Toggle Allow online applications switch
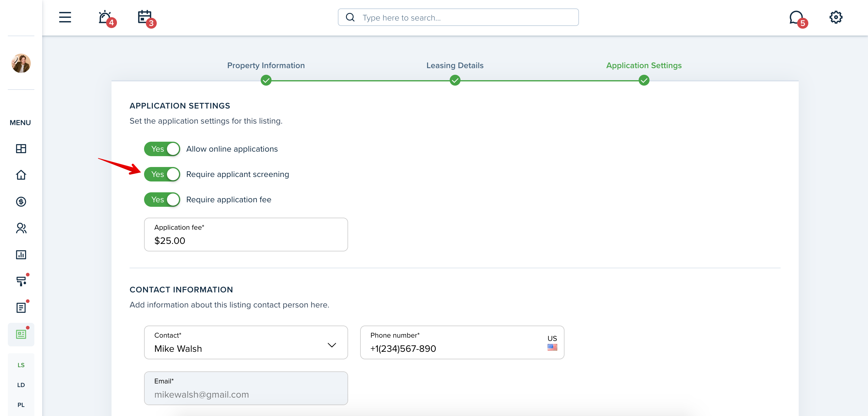Image resolution: width=868 pixels, height=416 pixels. (162, 149)
